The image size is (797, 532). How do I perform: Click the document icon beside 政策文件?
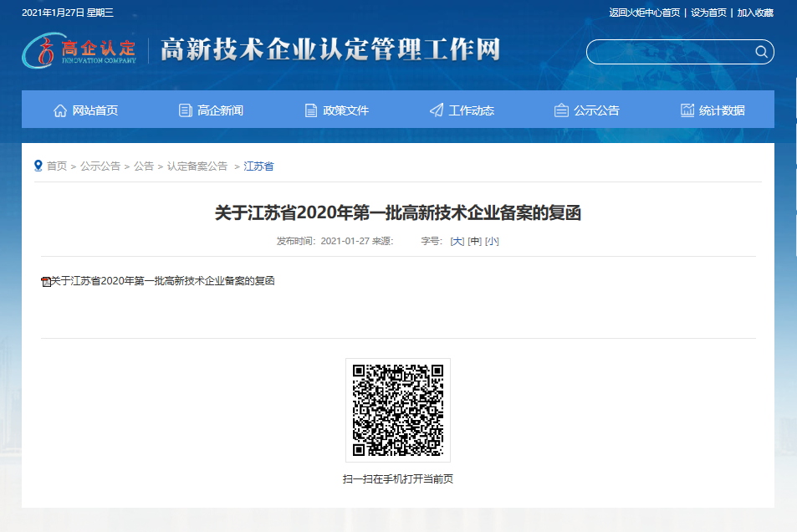tap(310, 110)
